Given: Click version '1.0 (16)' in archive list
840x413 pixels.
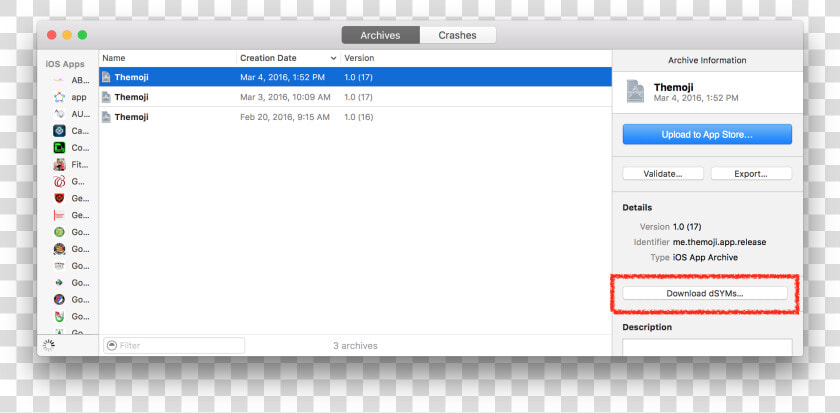Looking at the screenshot, I should (358, 117).
